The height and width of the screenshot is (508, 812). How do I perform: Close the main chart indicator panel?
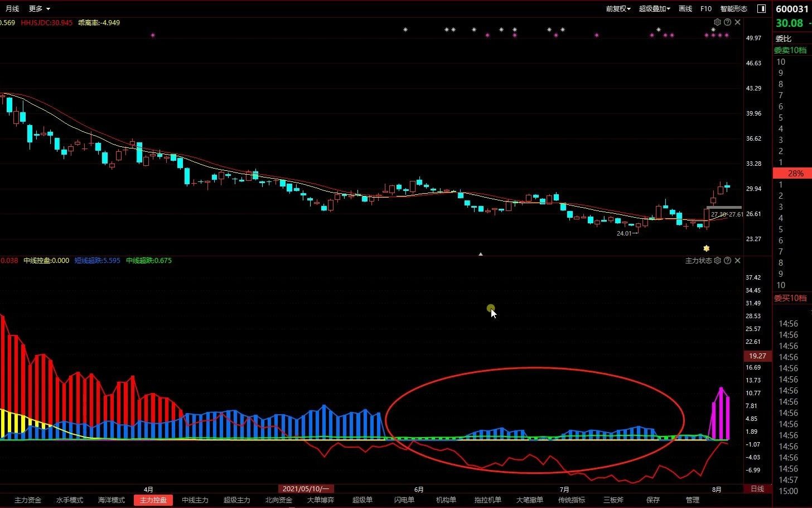pos(737,22)
